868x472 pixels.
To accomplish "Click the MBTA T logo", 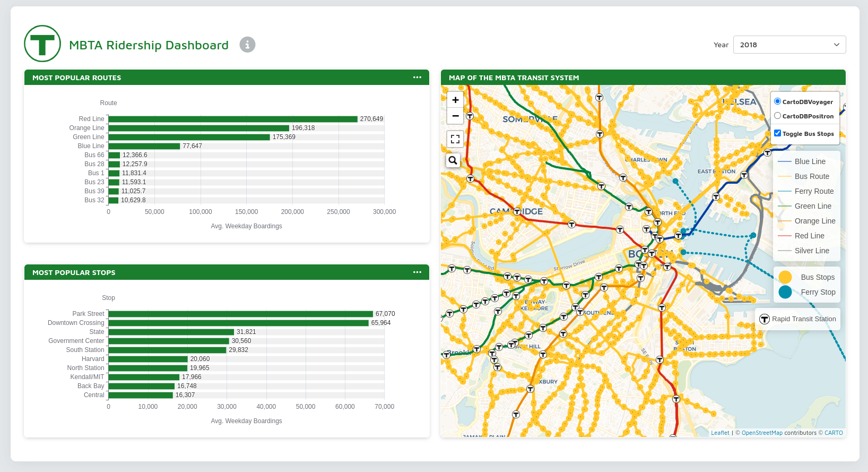I will (42, 44).
